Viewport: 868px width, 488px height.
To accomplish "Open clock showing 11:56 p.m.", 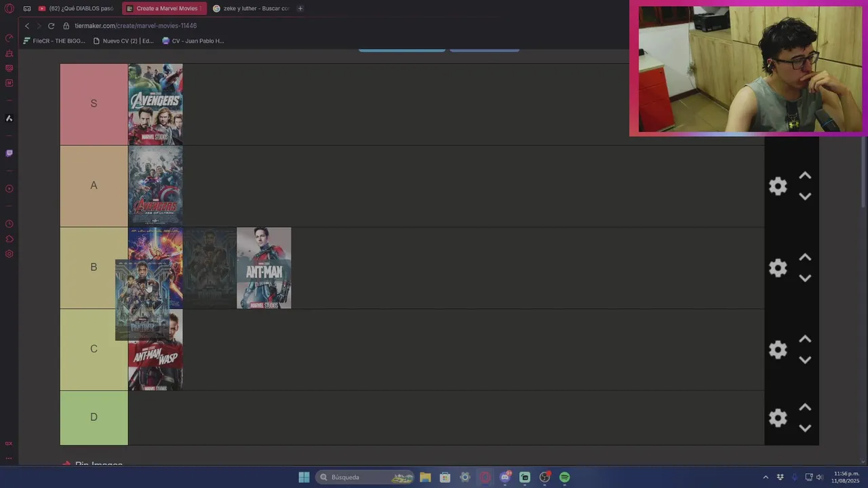I will [x=846, y=477].
